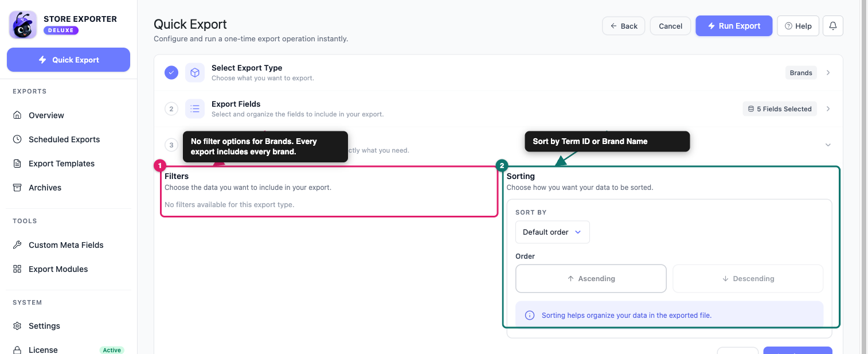Select Descending sort order

(748, 279)
